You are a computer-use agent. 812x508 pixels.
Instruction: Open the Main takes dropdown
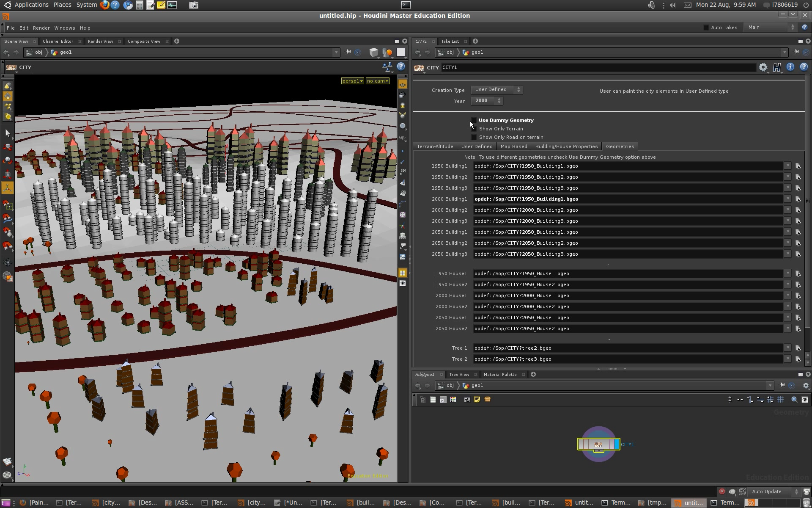point(771,27)
